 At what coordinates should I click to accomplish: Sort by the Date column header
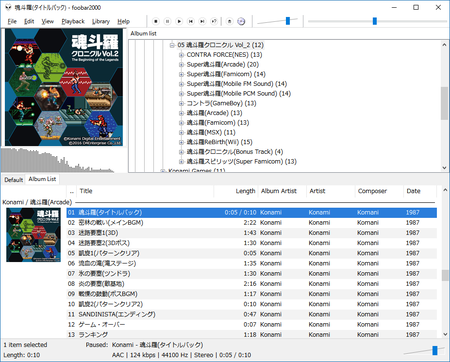coord(420,191)
